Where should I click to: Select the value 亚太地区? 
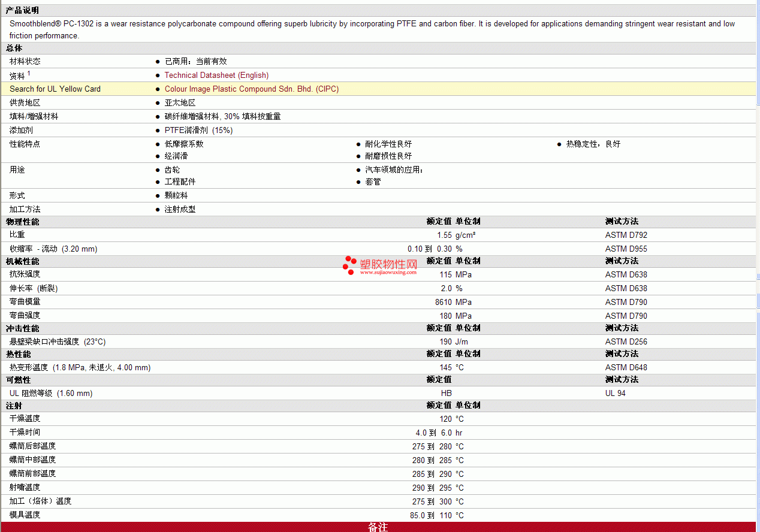coord(180,102)
